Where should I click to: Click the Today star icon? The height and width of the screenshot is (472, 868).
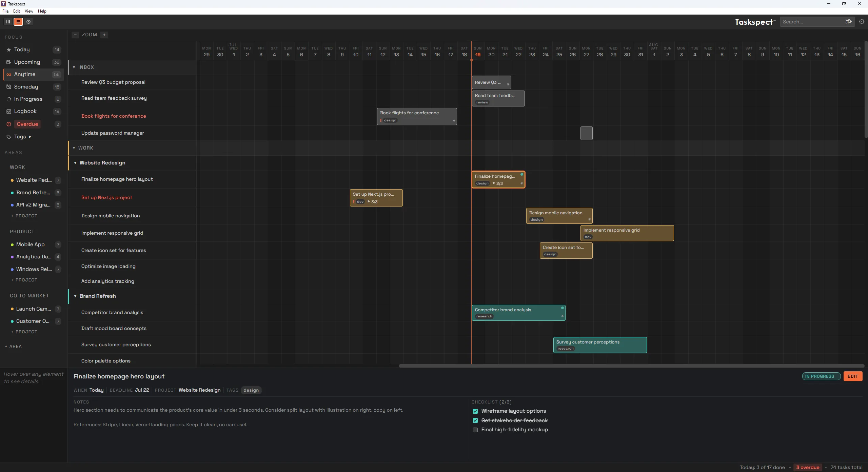point(9,50)
